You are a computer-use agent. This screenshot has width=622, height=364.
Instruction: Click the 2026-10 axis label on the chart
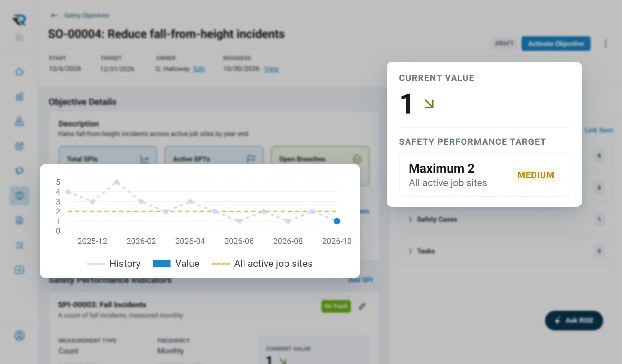click(x=337, y=241)
